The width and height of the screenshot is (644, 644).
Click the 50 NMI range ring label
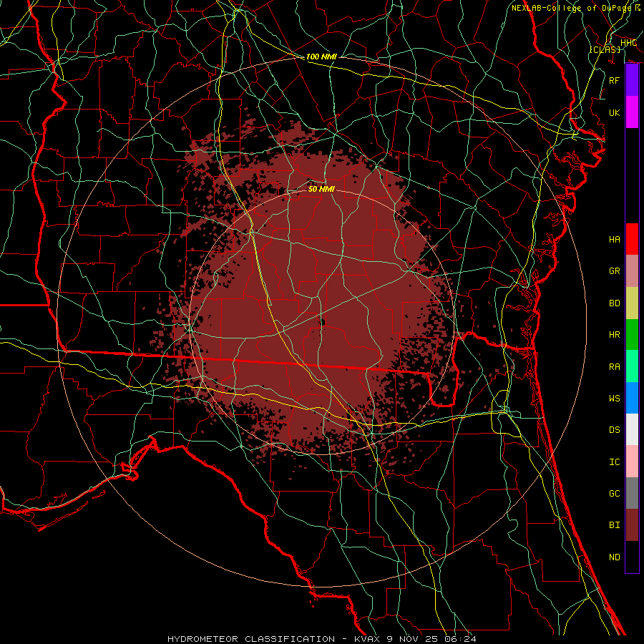[321, 189]
